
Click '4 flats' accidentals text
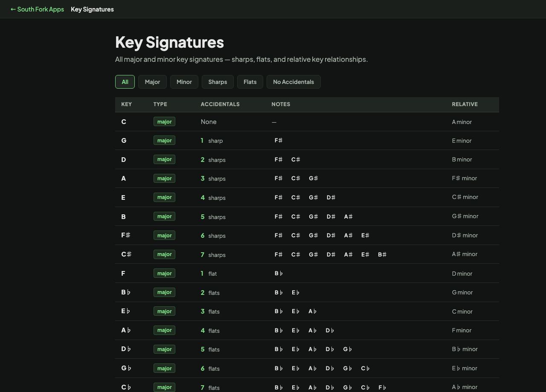(210, 330)
